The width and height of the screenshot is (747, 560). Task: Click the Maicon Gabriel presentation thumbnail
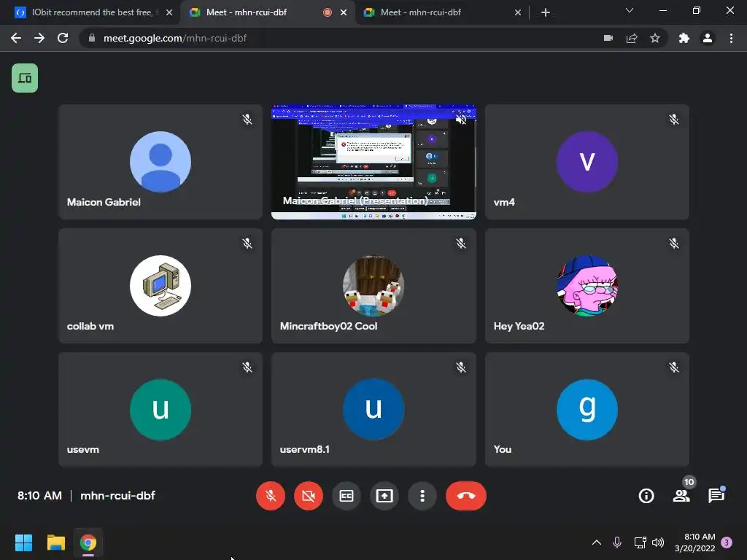tap(373, 162)
